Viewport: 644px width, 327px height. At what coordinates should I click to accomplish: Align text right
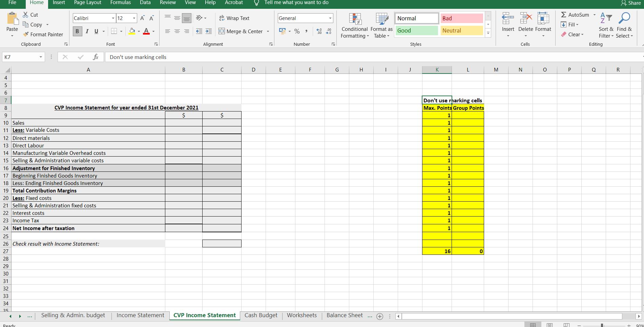click(x=187, y=31)
